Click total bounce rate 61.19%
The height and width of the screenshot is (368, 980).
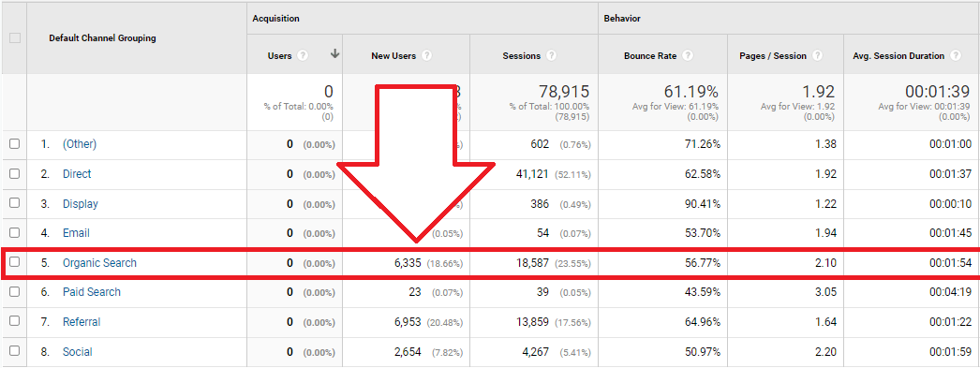pyautogui.click(x=692, y=92)
